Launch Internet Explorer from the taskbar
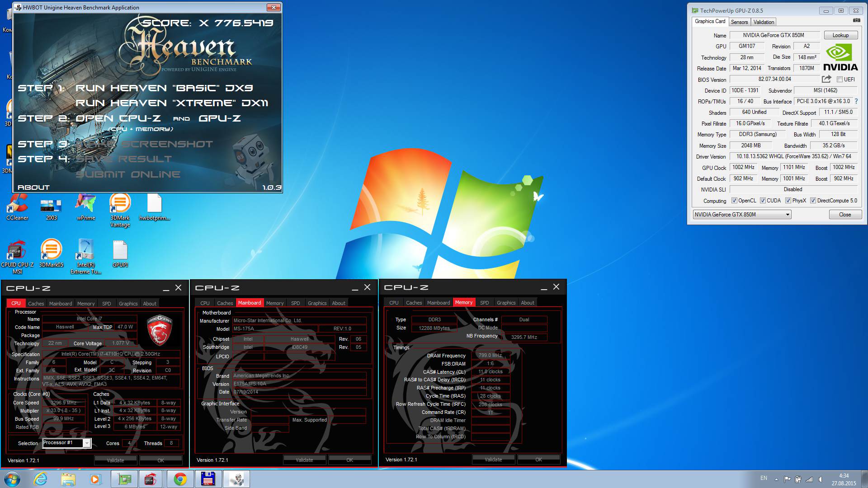Image resolution: width=868 pixels, height=488 pixels. pyautogui.click(x=41, y=479)
